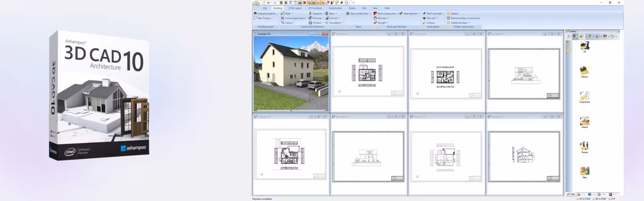Select the 3D house render view
Viewport: 644px width, 201px height.
pyautogui.click(x=291, y=73)
